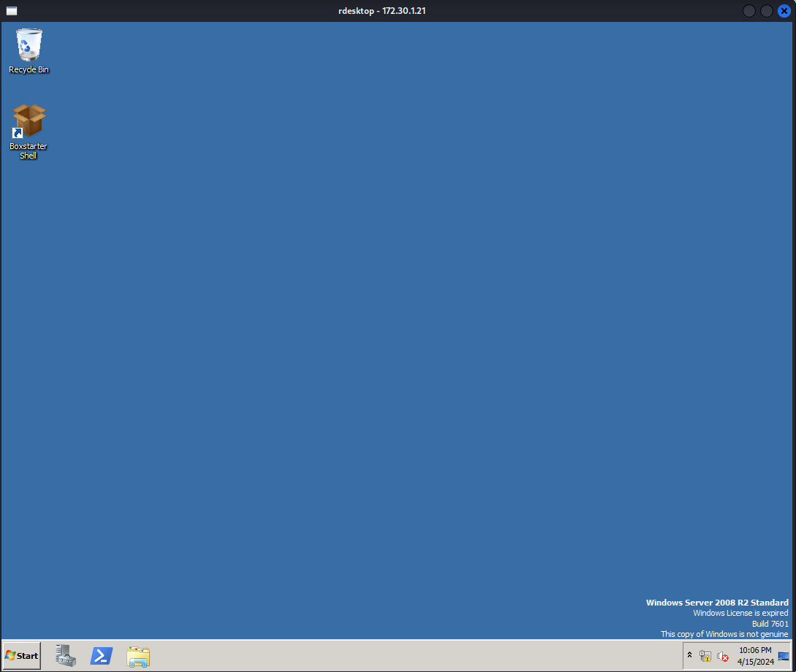Viewport: 796px width, 672px height.
Task: Select the Boxstarter Shell box icon
Action: click(29, 121)
